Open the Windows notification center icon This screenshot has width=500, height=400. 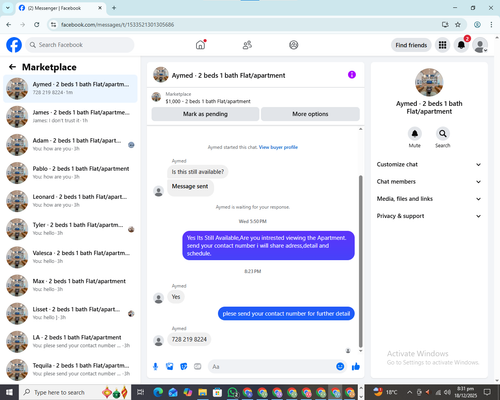coord(487,392)
